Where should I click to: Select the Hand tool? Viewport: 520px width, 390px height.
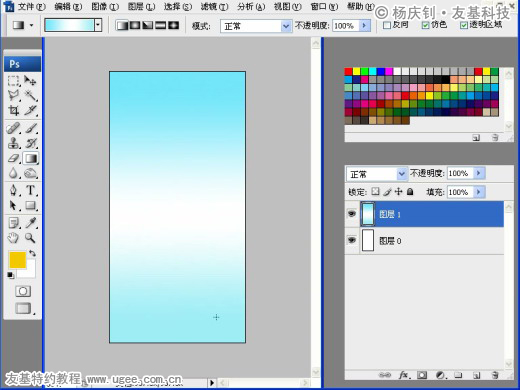point(13,238)
